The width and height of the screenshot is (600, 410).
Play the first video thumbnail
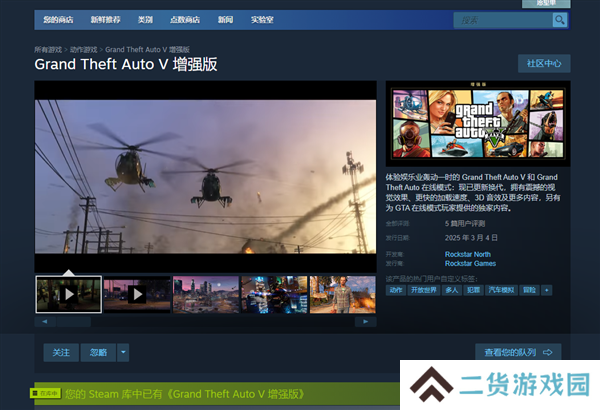click(69, 294)
